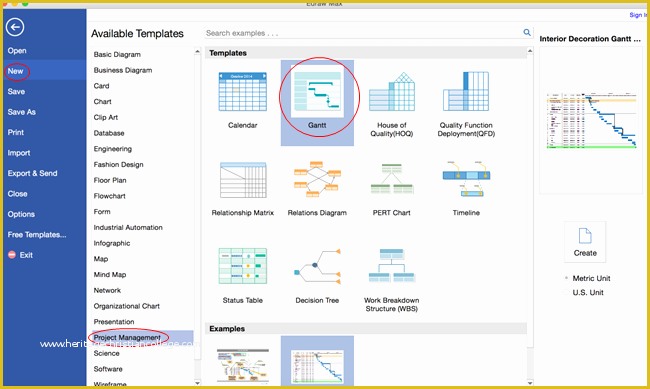
Task: Open the highlighted Gantt example thumbnail
Action: click(317, 366)
